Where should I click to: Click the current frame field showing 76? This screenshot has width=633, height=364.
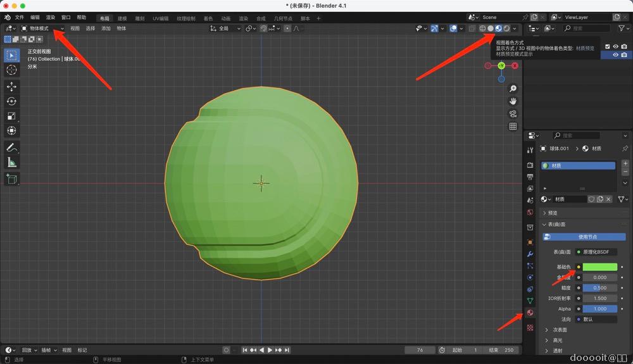click(x=420, y=350)
